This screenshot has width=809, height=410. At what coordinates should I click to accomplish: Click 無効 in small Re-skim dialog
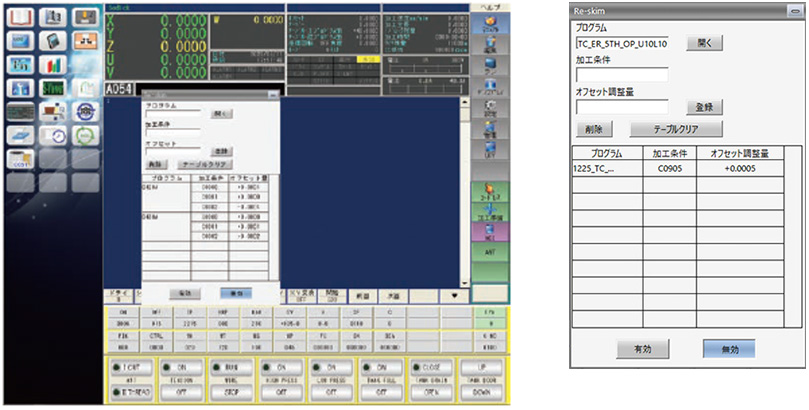point(236,293)
